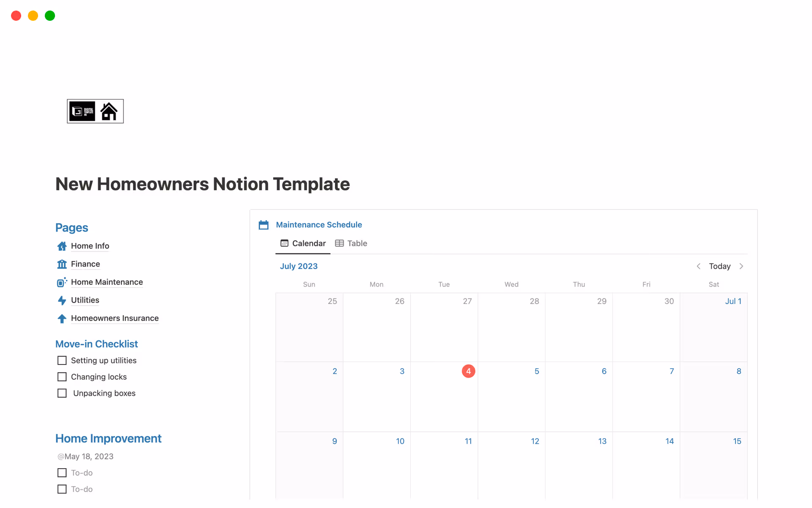Viewport: 812px width, 508px height.
Task: Click the house icon beside Home Info
Action: (x=62, y=246)
